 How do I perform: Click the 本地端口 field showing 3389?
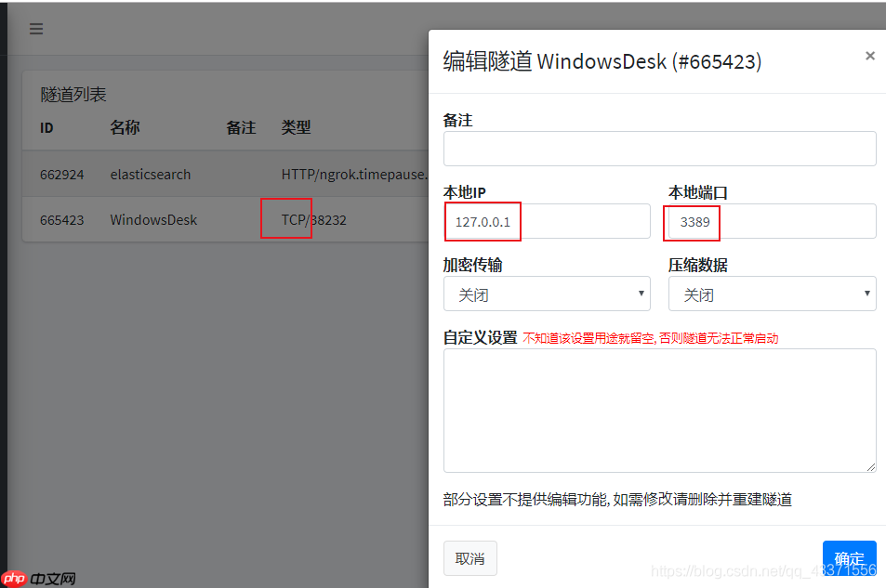(692, 221)
